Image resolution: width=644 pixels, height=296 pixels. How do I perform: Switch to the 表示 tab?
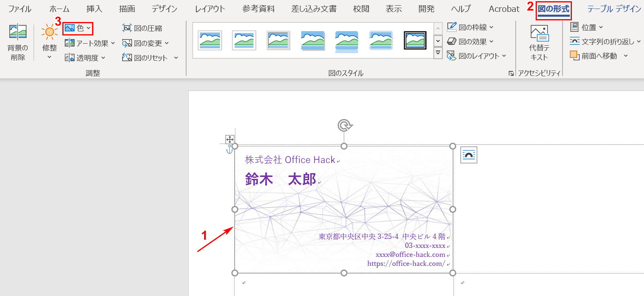pos(394,9)
